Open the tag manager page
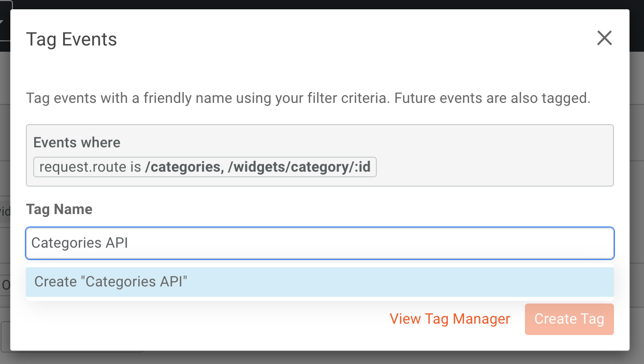The height and width of the screenshot is (364, 644). pos(449,319)
